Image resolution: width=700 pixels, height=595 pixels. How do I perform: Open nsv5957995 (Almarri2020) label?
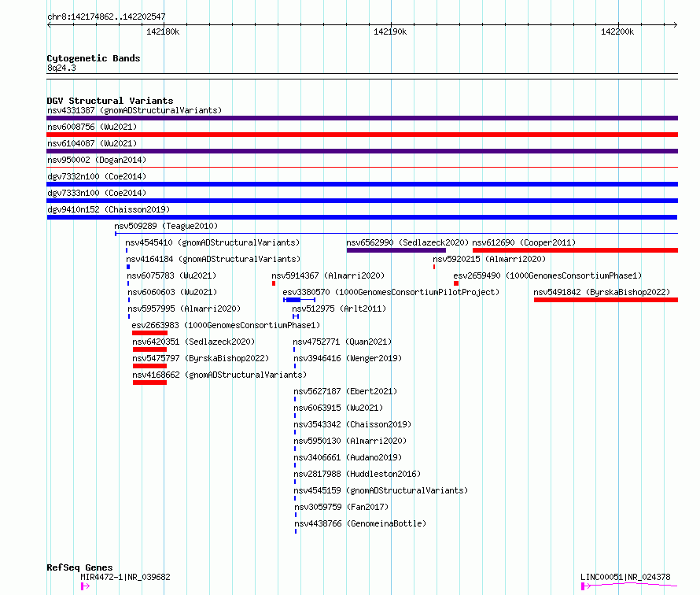184,309
